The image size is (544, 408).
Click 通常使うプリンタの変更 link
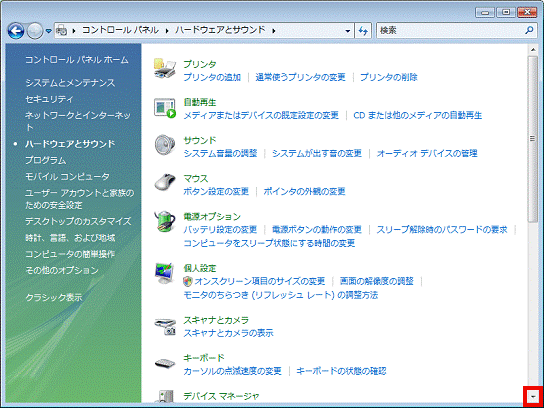[x=300, y=77]
